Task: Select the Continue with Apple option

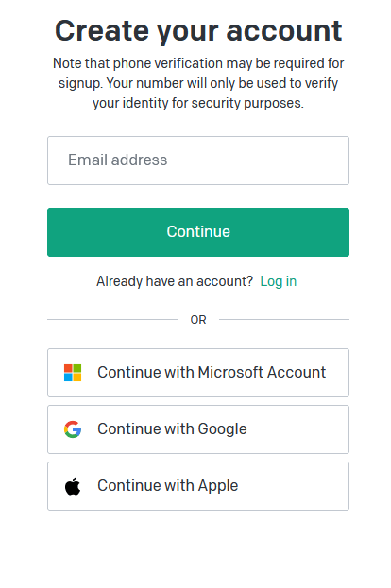Action: coord(198,486)
